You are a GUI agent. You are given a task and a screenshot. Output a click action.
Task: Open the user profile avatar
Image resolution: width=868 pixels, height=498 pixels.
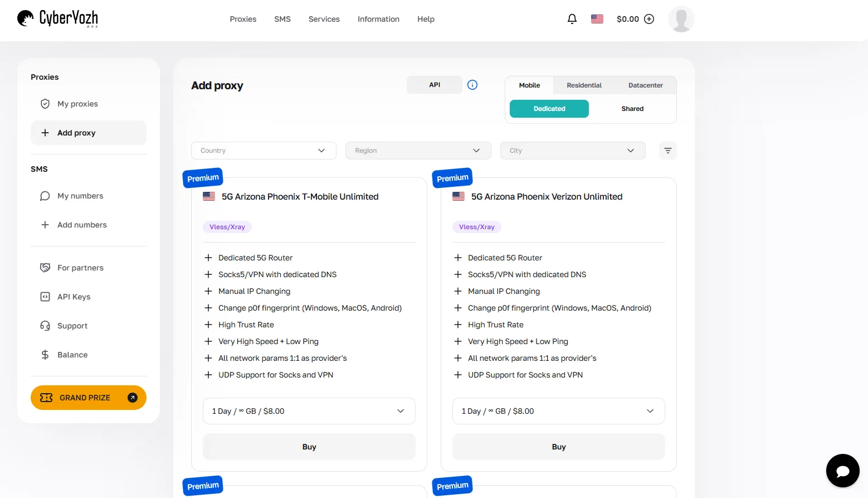pyautogui.click(x=681, y=19)
